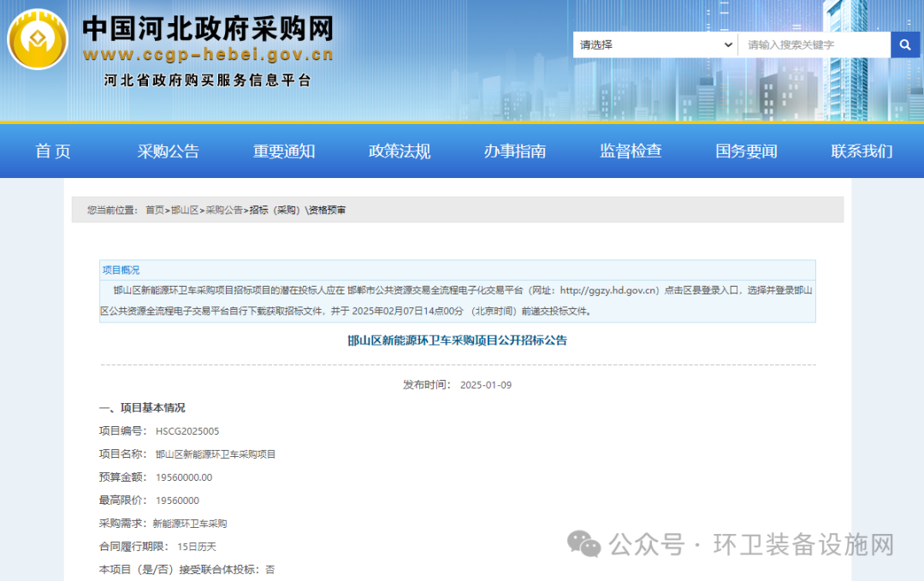Image resolution: width=924 pixels, height=581 pixels.
Task: Open the 重要通知 navigation tab
Action: pyautogui.click(x=284, y=151)
